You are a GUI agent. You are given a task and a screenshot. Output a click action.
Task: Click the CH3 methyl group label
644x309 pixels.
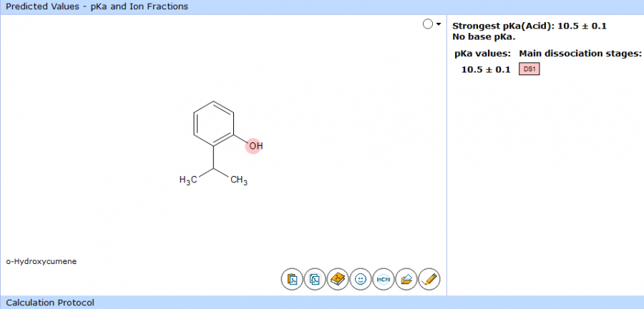click(x=239, y=180)
